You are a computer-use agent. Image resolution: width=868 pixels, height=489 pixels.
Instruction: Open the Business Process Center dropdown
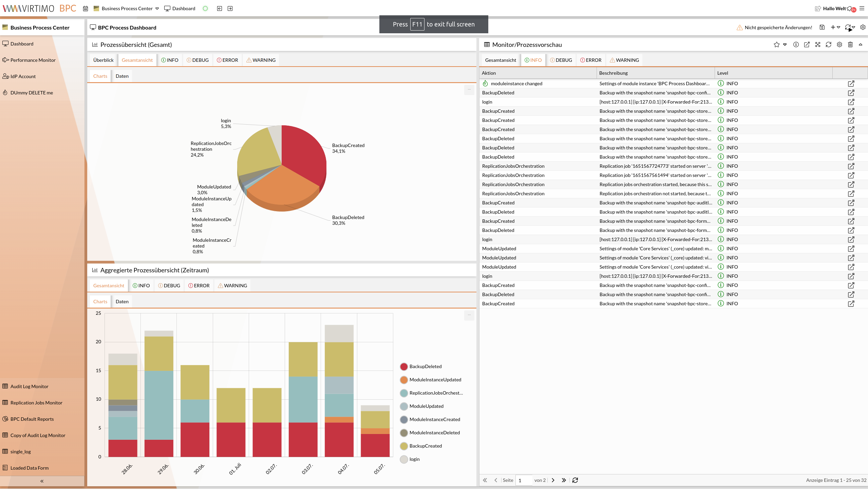pos(157,8)
